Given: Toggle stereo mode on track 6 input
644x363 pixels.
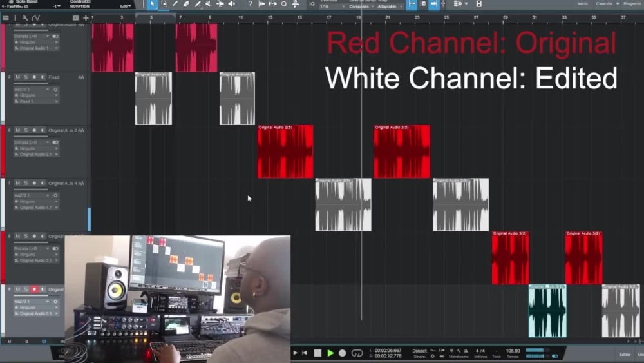Looking at the screenshot, I should point(55,142).
